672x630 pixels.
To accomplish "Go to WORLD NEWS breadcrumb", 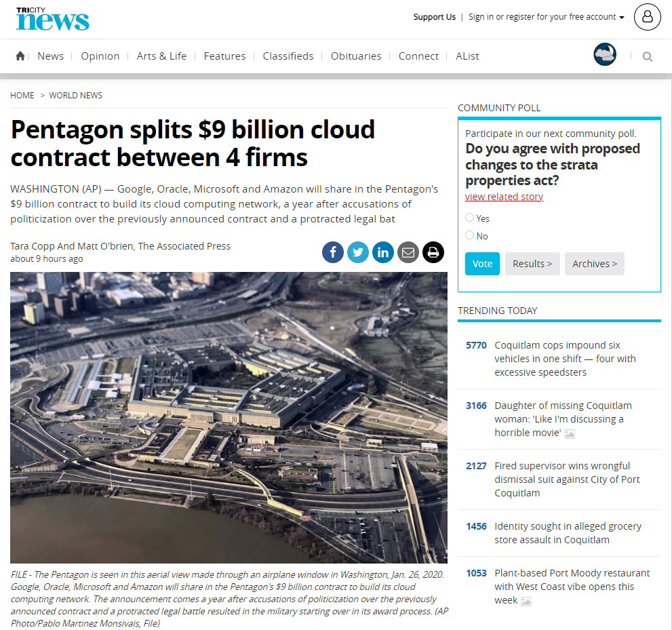I will coord(75,95).
